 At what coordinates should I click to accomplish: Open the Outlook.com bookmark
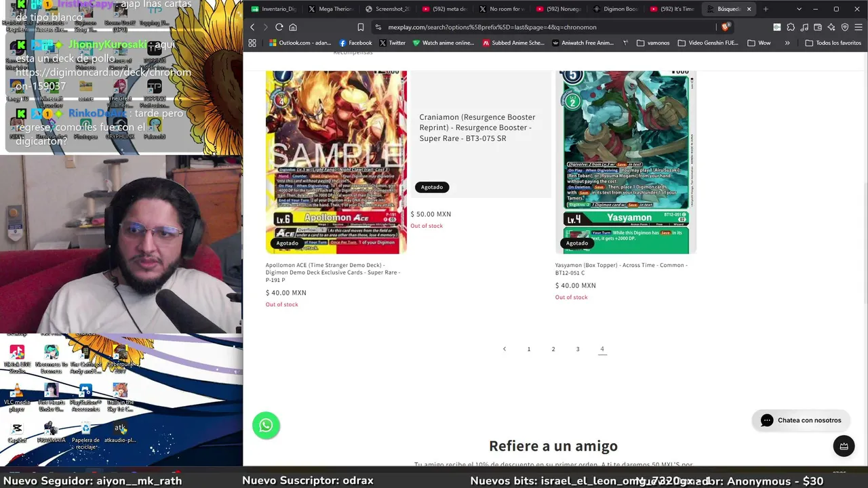[300, 43]
